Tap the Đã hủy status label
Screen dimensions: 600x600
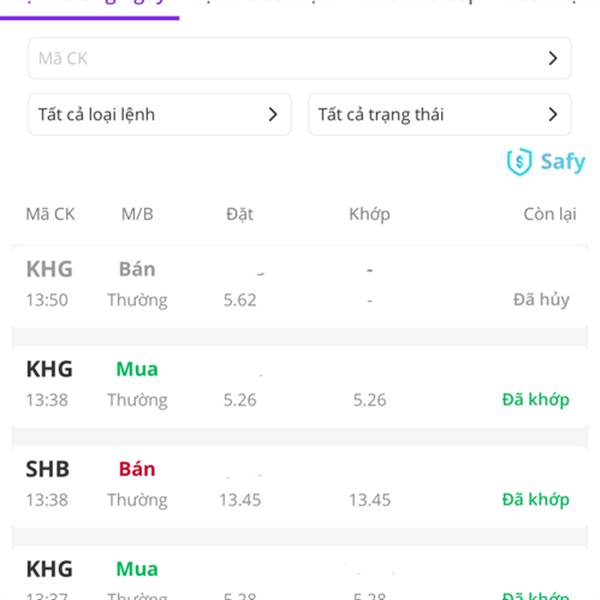(x=541, y=300)
